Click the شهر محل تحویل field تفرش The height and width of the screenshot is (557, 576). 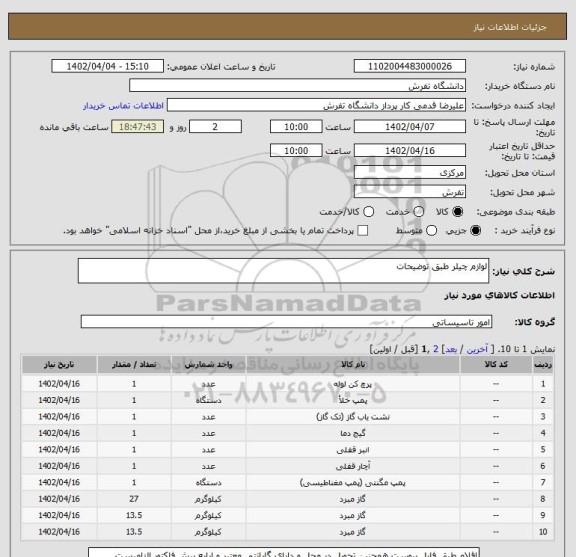click(410, 192)
